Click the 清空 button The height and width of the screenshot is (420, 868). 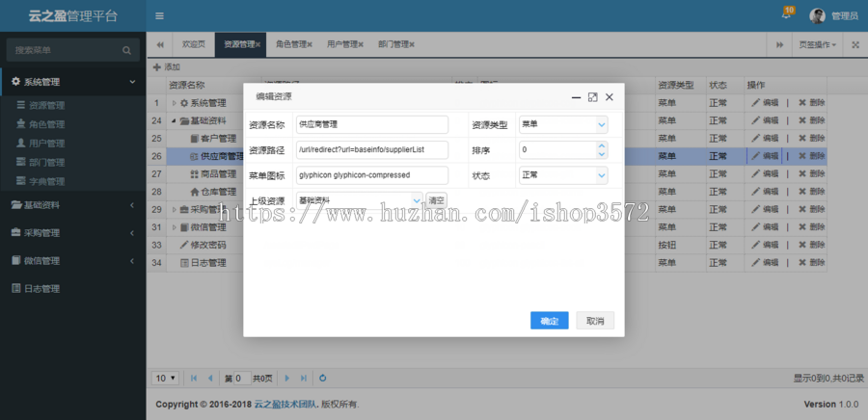(436, 200)
